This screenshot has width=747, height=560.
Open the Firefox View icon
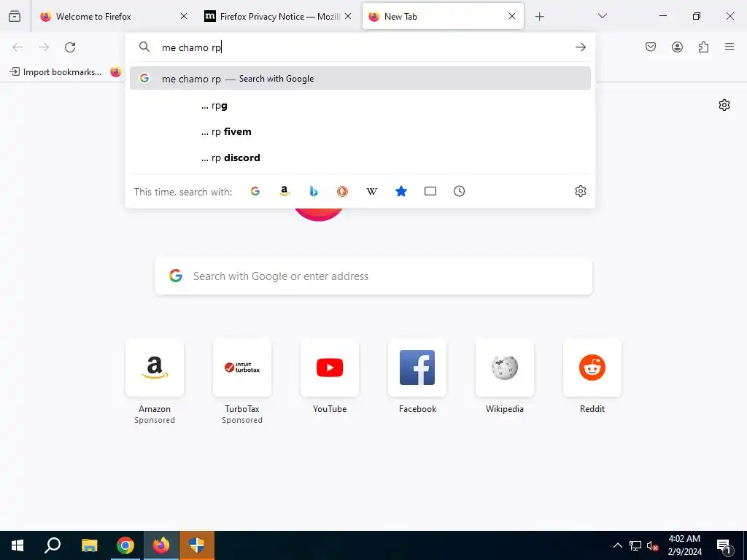pyautogui.click(x=15, y=16)
